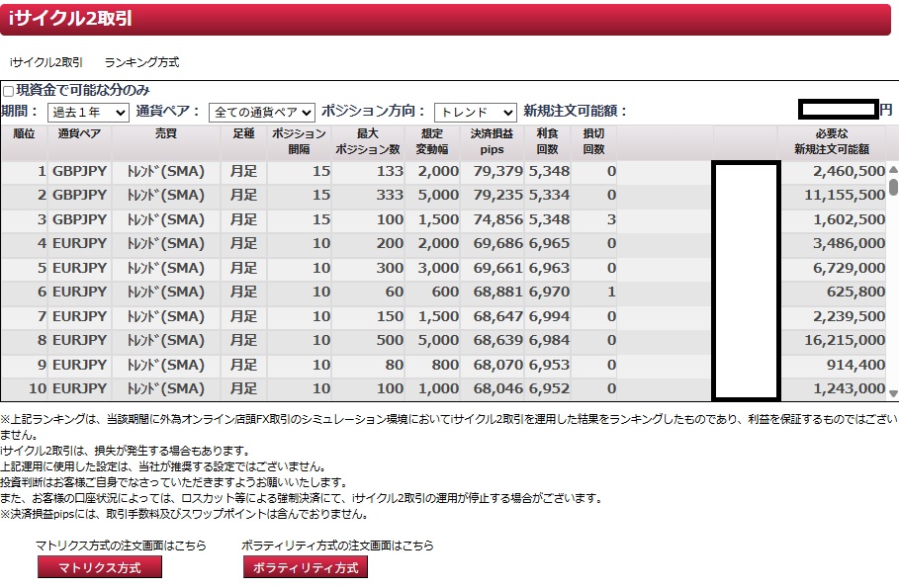
Task: Click the 想定変動幅 column header
Action: coord(433,141)
